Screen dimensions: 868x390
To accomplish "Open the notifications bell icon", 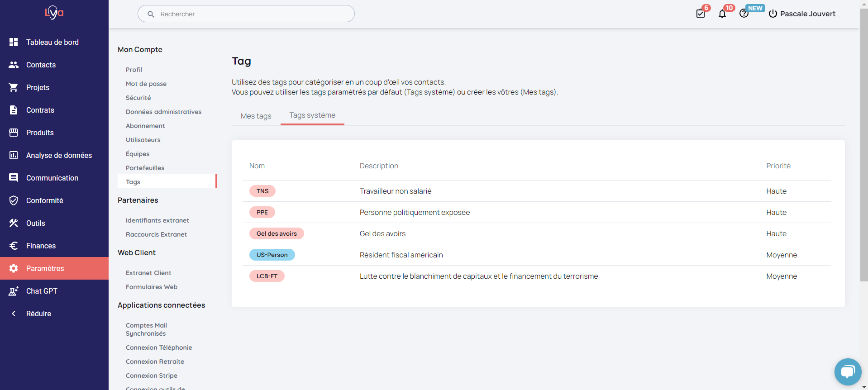I will click(722, 14).
